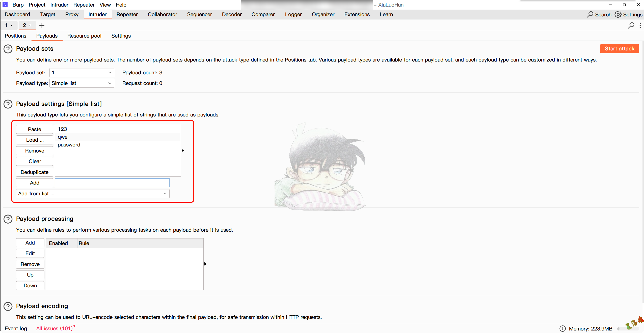Navigate to Decoder tool
644x333 pixels.
232,14
